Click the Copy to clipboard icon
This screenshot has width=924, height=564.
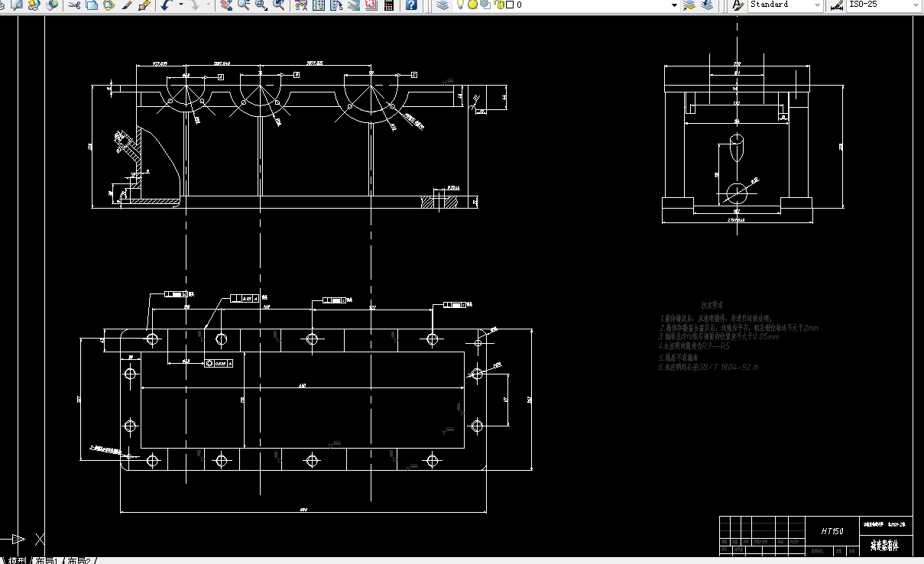point(92,5)
